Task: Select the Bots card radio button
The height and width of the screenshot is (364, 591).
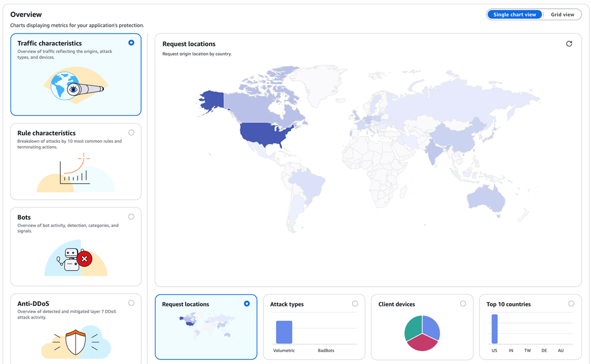Action: pos(131,217)
